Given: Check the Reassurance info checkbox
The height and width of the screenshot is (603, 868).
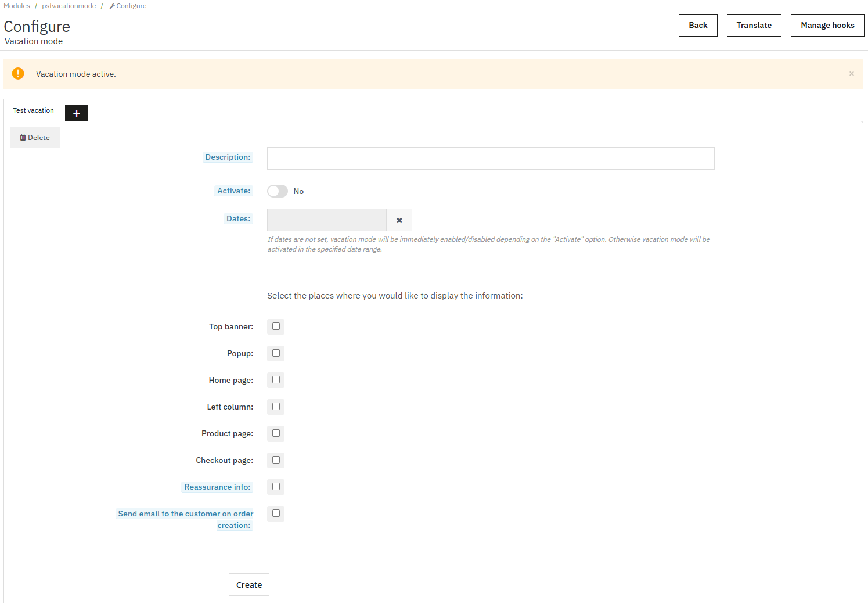Looking at the screenshot, I should tap(276, 487).
